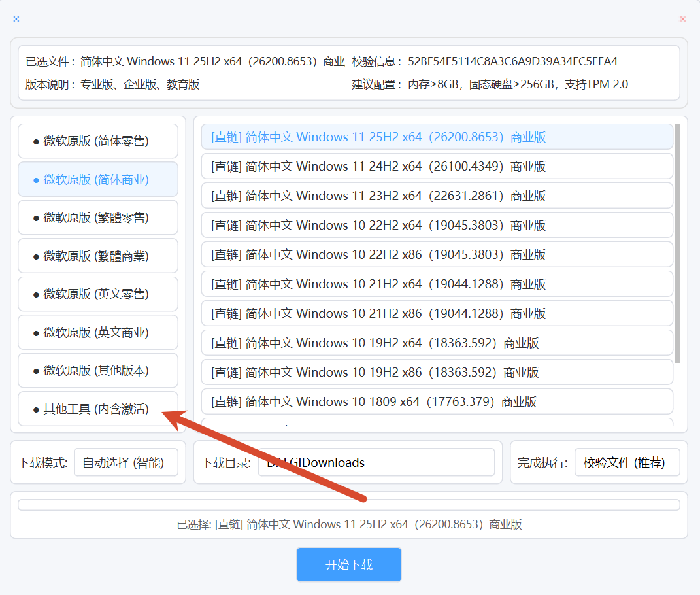The width and height of the screenshot is (700, 595).
Task: Click the blue X icon at top-left
Action: pos(16,19)
